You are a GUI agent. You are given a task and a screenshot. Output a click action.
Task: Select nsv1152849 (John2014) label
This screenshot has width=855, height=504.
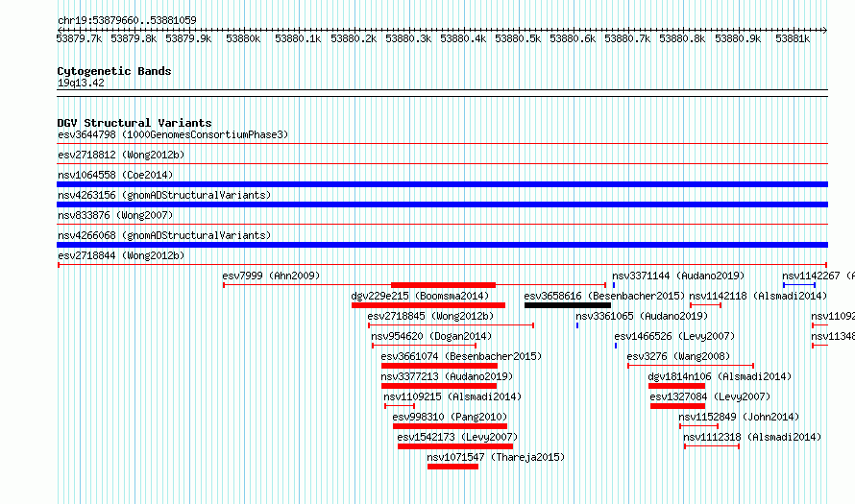[x=739, y=417]
